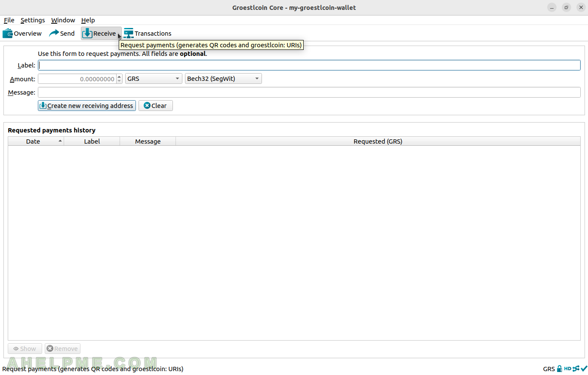588x375 pixels.
Task: Click the Show button below history
Action: 25,349
